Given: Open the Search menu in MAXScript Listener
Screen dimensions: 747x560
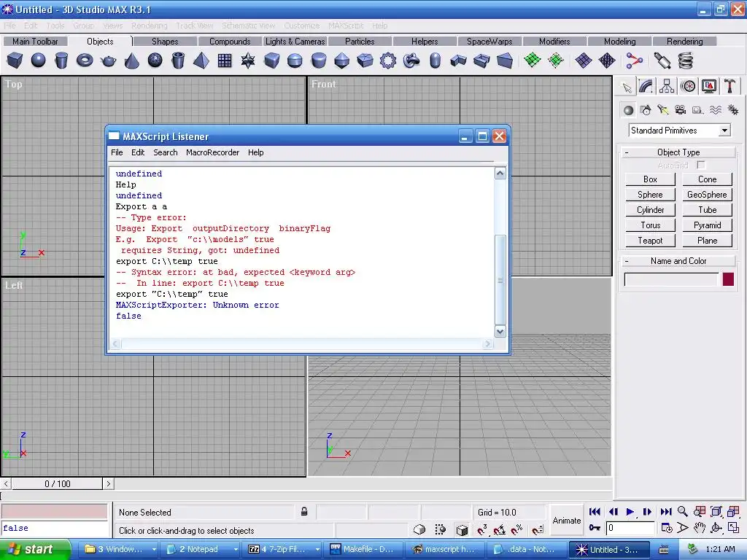Looking at the screenshot, I should tap(166, 152).
